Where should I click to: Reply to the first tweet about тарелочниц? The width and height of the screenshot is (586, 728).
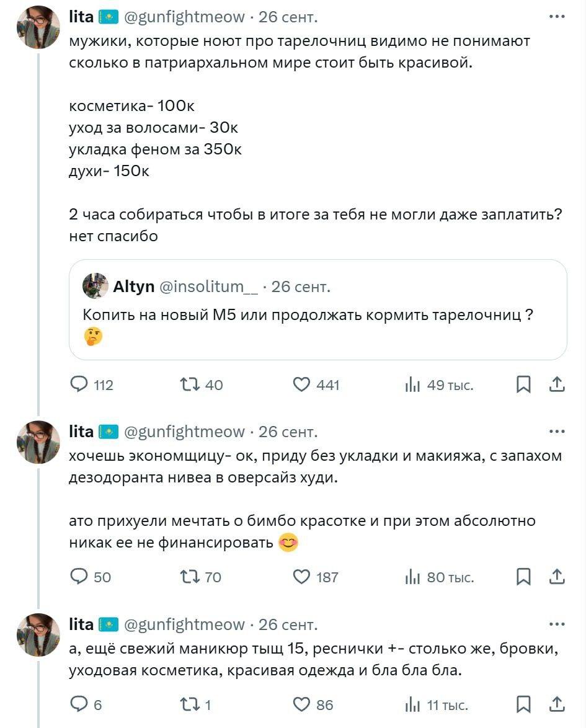coord(79,384)
